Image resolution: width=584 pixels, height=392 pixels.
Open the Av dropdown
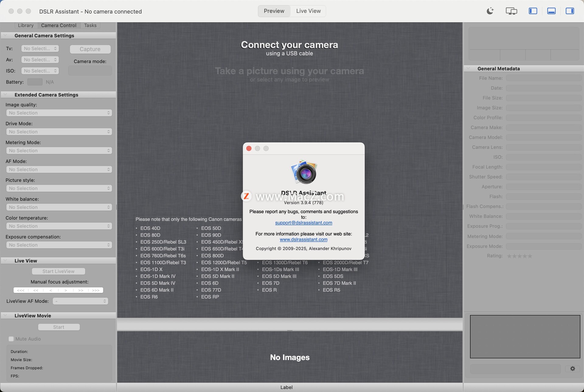[40, 60]
